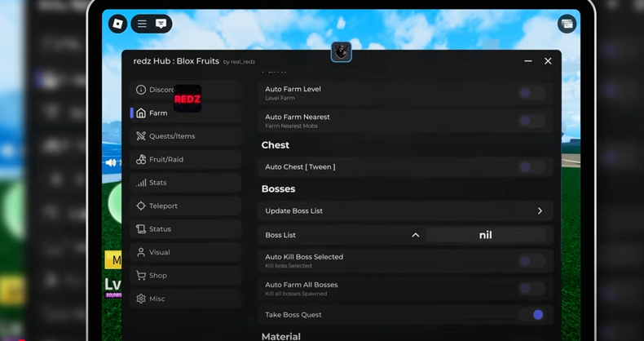Open the Quests/Items tab
Image resolution: width=644 pixels, height=341 pixels.
point(186,136)
